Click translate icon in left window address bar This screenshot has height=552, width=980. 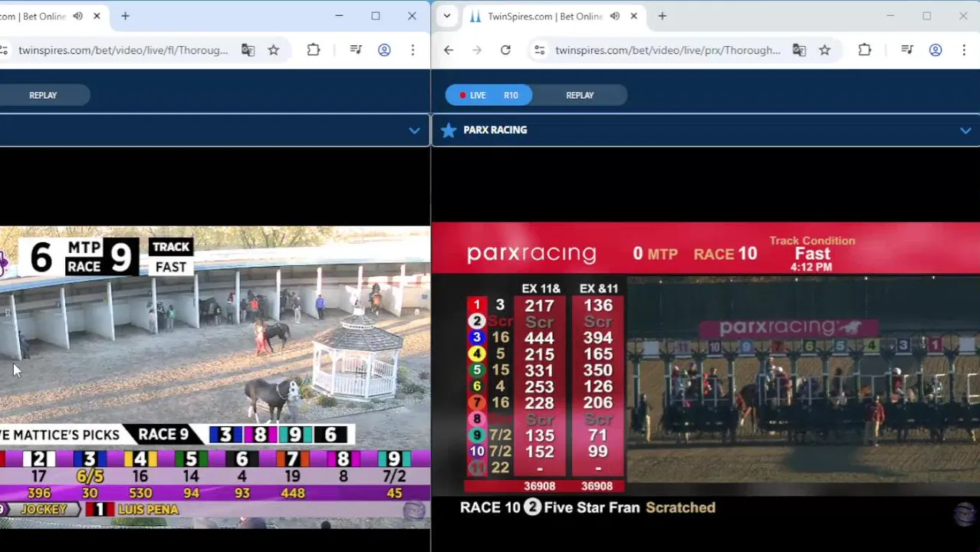(x=248, y=50)
